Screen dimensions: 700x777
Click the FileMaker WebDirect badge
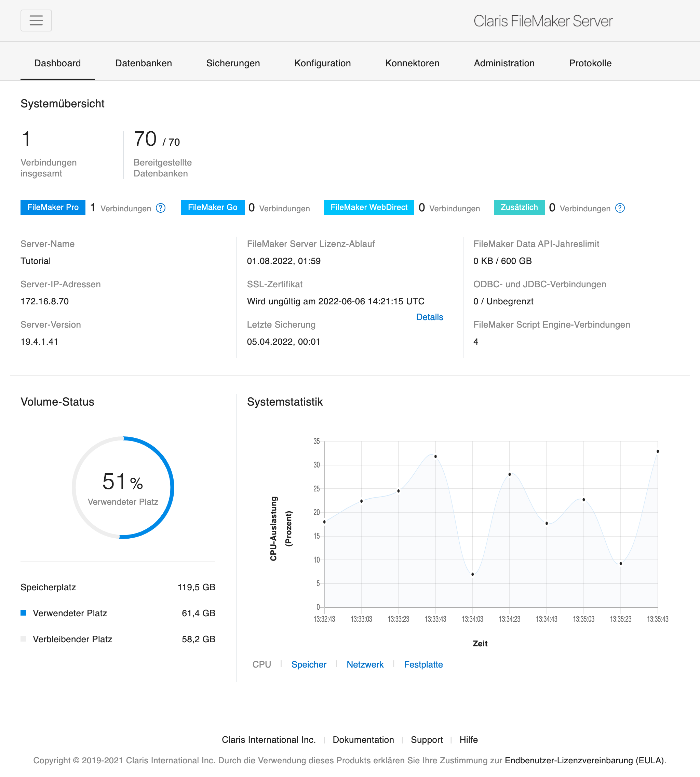[x=369, y=208]
